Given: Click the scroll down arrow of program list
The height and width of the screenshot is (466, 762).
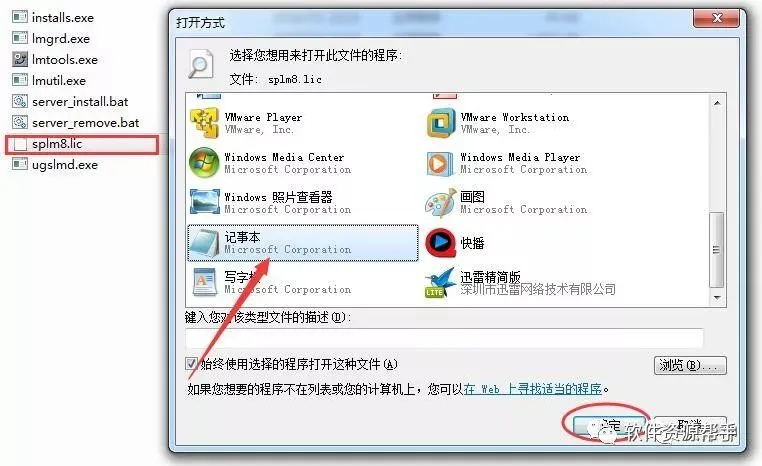Looking at the screenshot, I should pos(717,297).
